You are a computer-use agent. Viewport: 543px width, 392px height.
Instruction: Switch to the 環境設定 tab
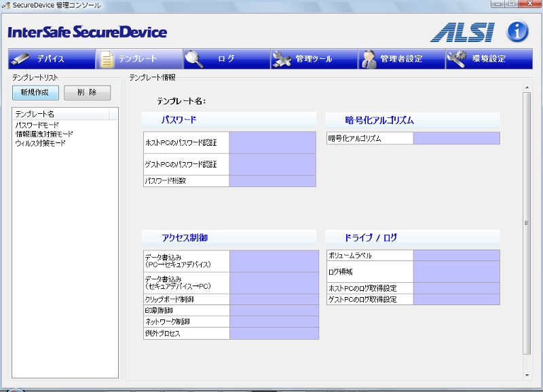click(x=489, y=59)
